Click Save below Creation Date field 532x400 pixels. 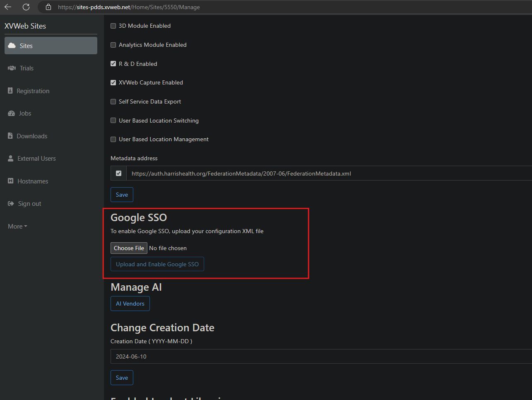[122, 378]
